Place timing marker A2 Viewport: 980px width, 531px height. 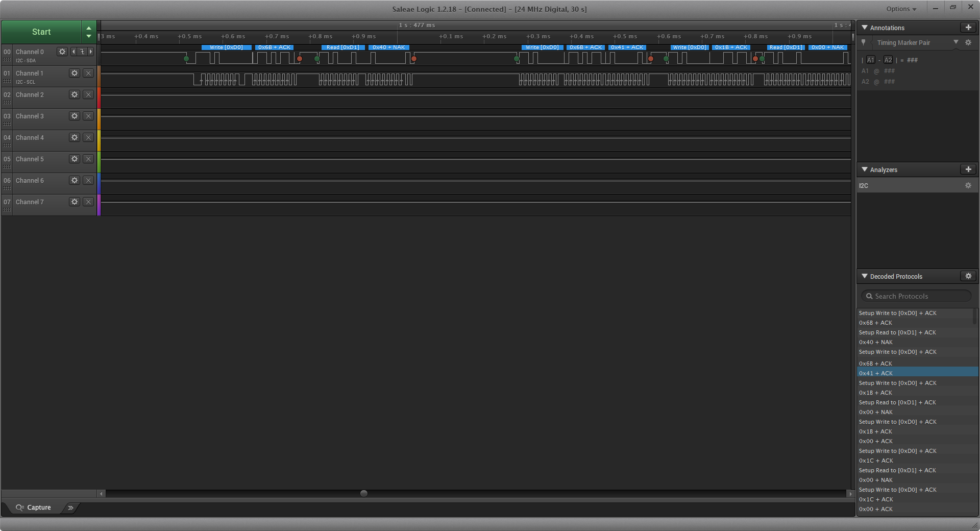(888, 60)
